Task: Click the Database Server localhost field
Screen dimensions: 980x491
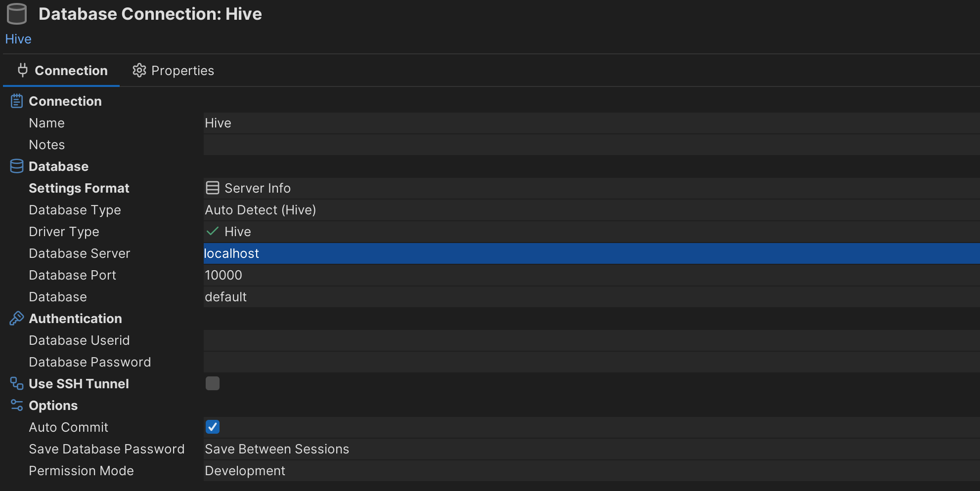Action: click(x=591, y=253)
